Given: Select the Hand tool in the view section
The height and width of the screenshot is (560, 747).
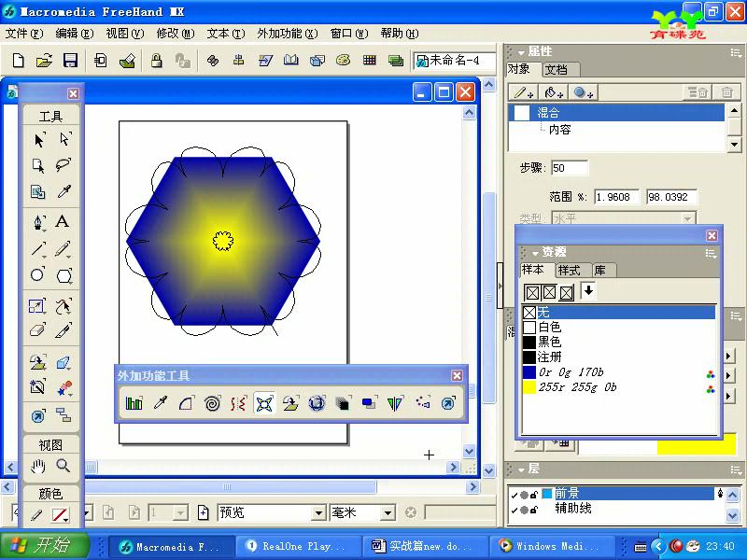Looking at the screenshot, I should coord(37,466).
